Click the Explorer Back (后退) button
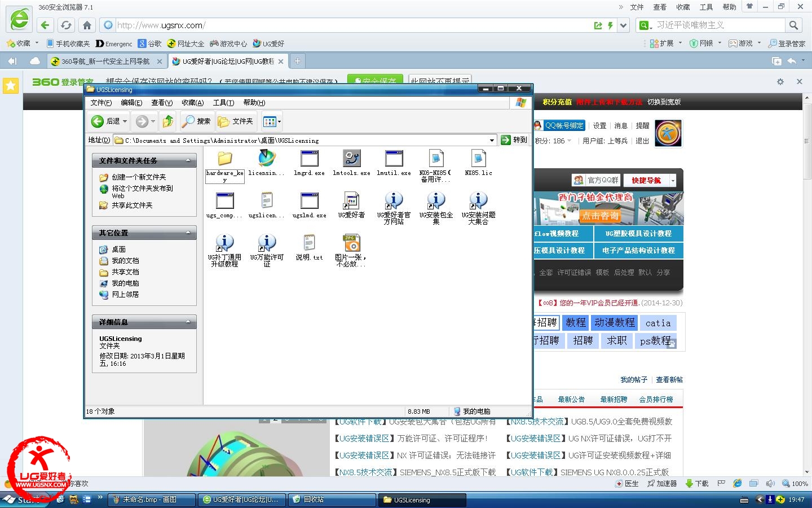Screen dimensions: 812x508 (x=105, y=121)
